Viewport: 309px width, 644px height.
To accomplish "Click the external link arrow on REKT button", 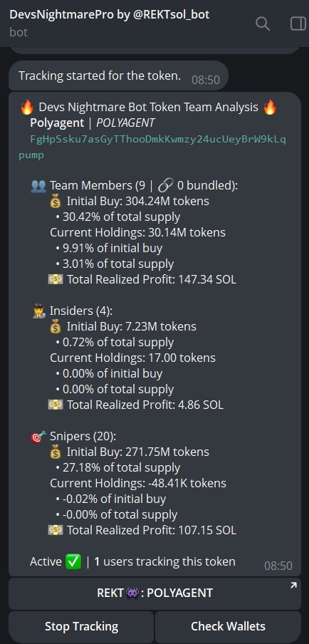I will coord(293,586).
